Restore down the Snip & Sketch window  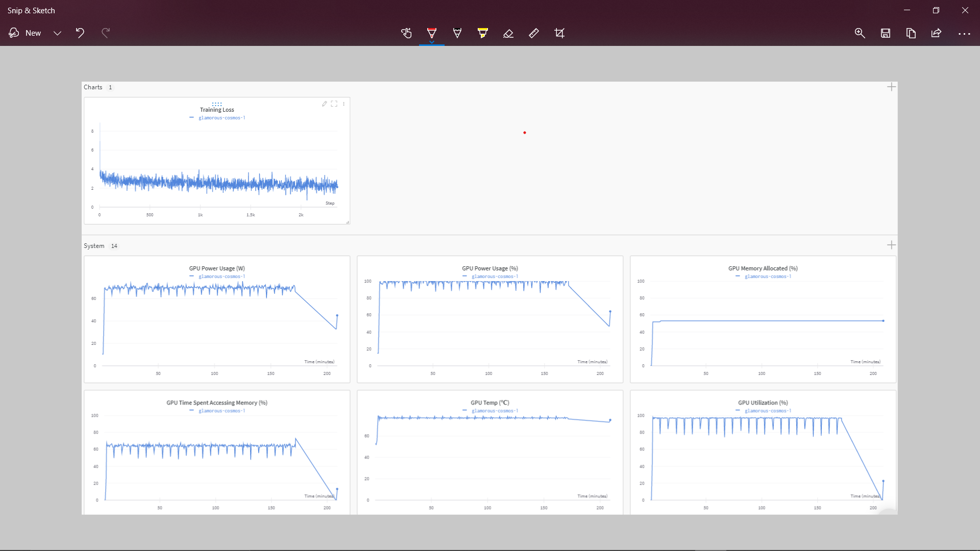936,10
